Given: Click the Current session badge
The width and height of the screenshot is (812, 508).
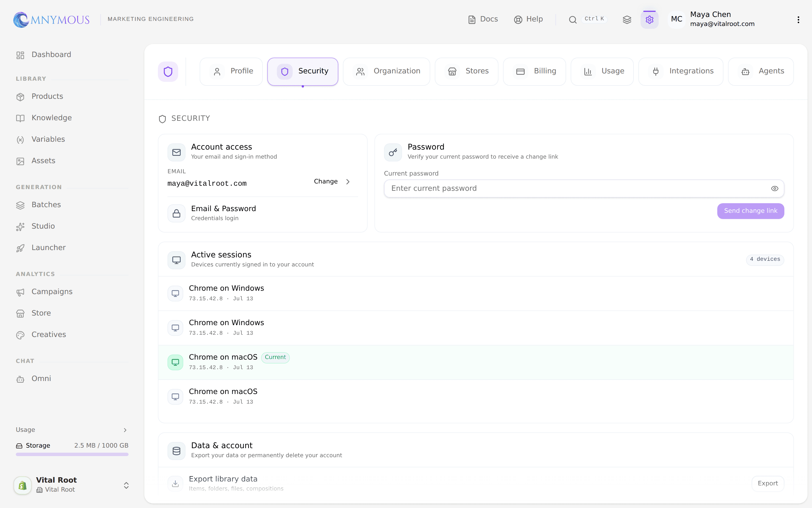Looking at the screenshot, I should coord(275,357).
